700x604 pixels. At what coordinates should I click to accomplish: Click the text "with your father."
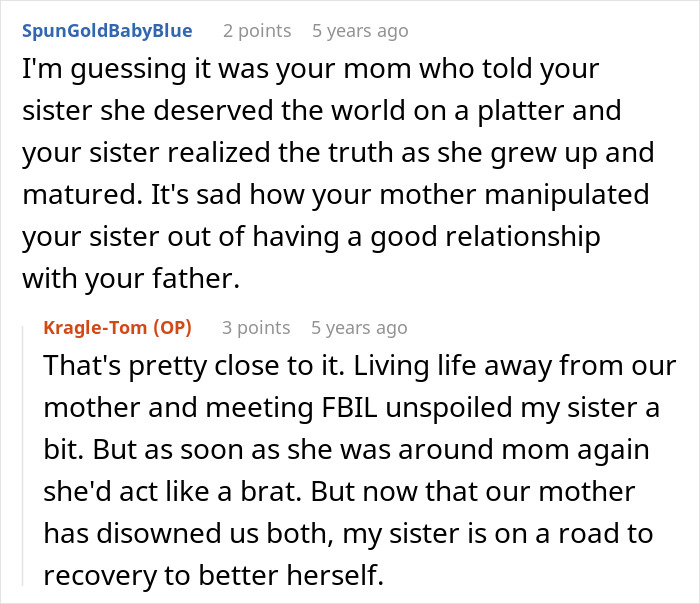[x=131, y=279]
